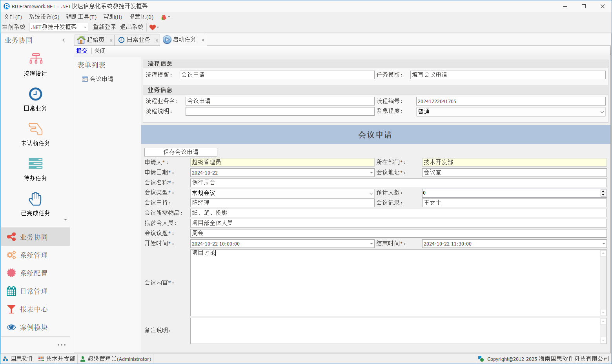Screen dimensions: 612x364
Task: Open the 案例模块 eye icon module
Action: tap(11, 327)
